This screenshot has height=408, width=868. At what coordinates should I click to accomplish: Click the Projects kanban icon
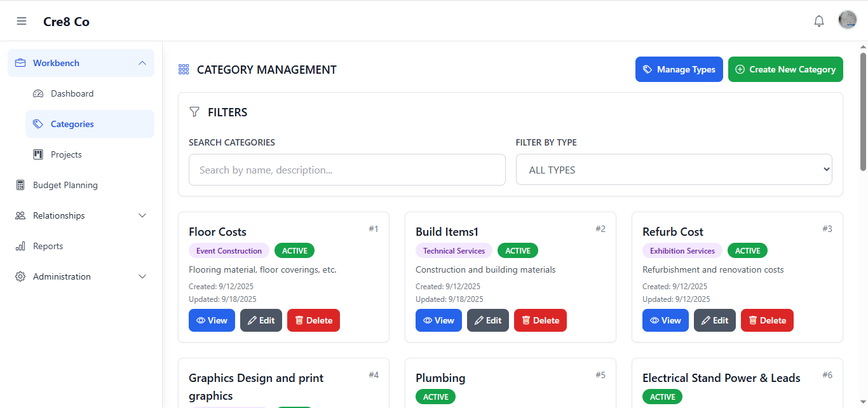click(38, 154)
